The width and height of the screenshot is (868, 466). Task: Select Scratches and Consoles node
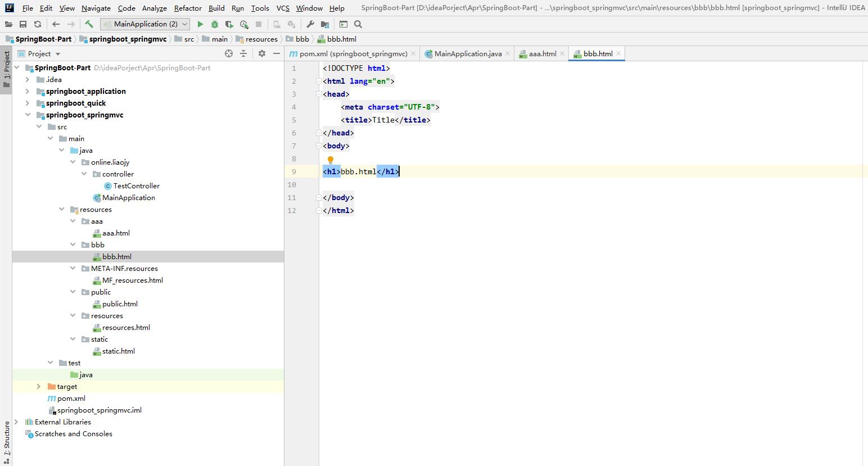pos(74,433)
